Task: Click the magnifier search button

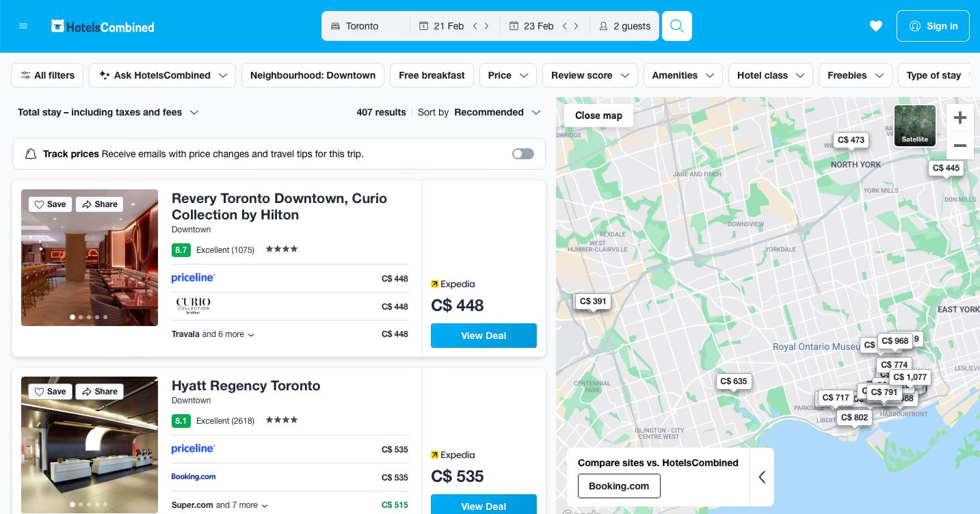Action: click(676, 26)
